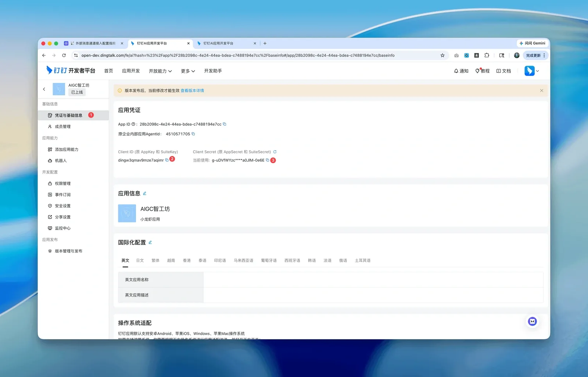Open the browser profile avatar
Screen dimensions: 588x377
pyautogui.click(x=517, y=55)
